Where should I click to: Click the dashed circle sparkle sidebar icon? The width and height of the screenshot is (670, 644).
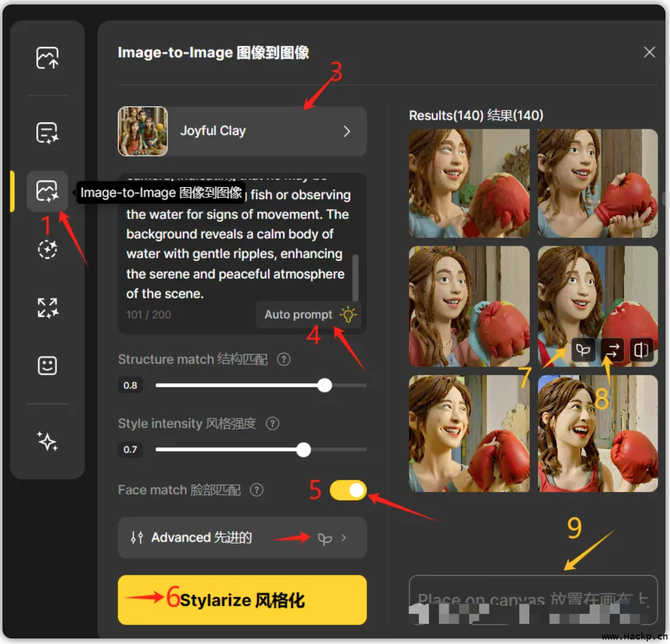point(47,249)
